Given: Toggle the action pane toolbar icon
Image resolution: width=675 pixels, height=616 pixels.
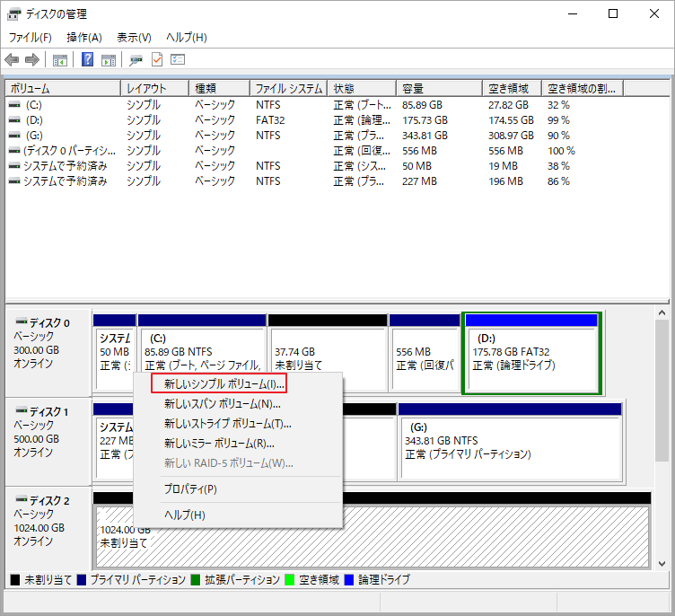Looking at the screenshot, I should tap(109, 60).
